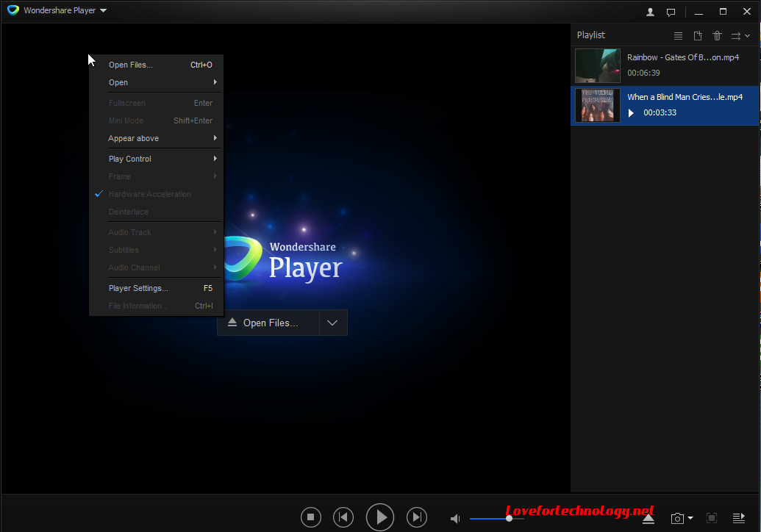This screenshot has height=532, width=761.
Task: Expand Wondershare Player title menu arrow
Action: point(104,10)
